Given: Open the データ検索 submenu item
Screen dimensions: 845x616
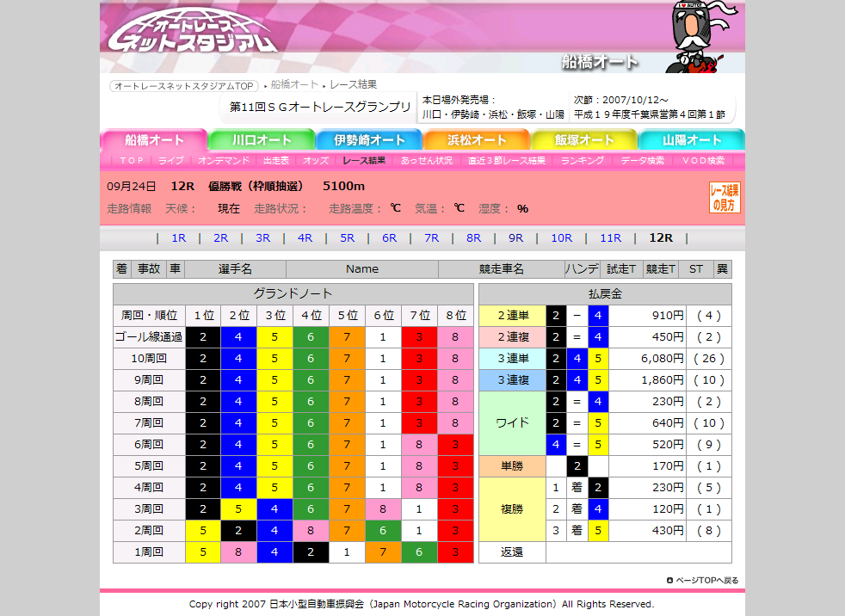Looking at the screenshot, I should point(643,161).
